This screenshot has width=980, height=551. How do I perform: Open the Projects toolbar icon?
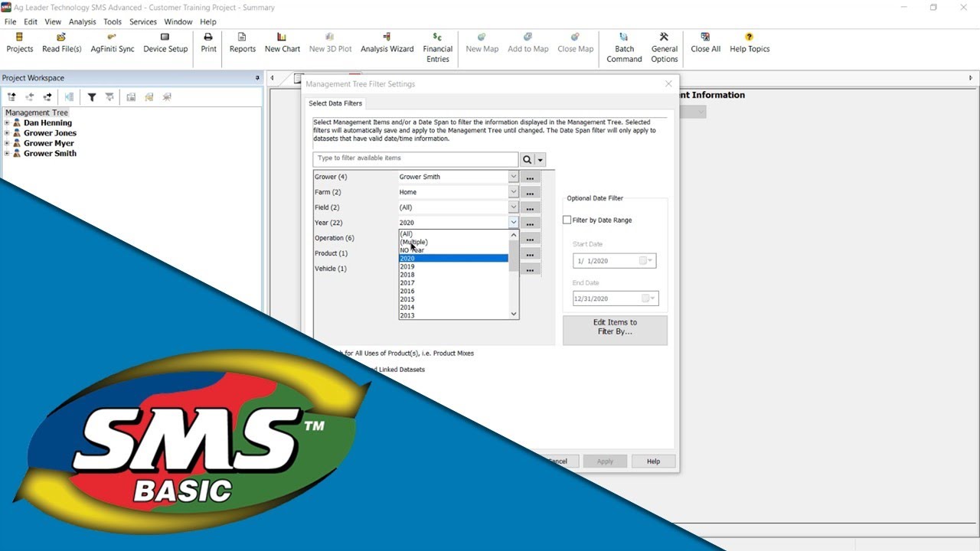click(x=19, y=43)
